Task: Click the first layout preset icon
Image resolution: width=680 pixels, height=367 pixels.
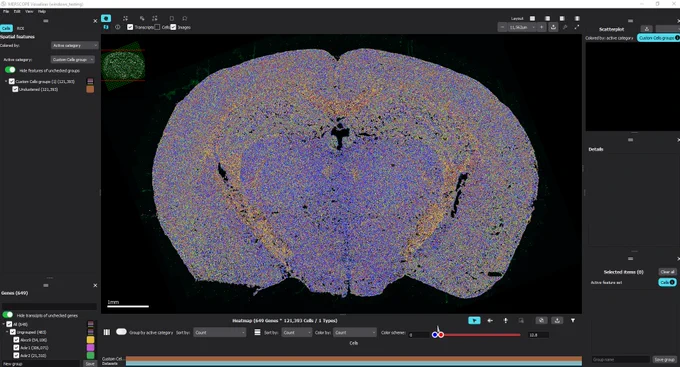Action: point(532,19)
